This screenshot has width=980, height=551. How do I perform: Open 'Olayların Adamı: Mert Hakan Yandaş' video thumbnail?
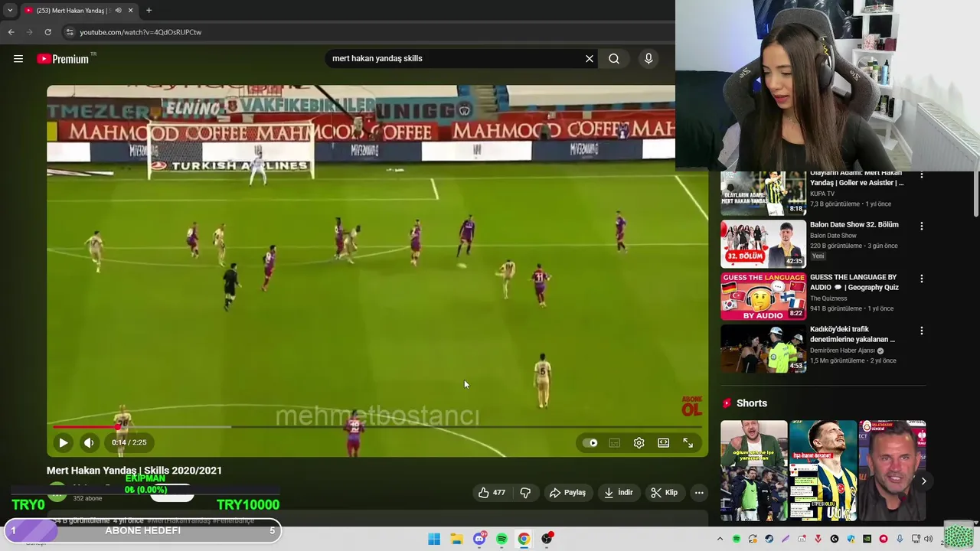(x=763, y=194)
